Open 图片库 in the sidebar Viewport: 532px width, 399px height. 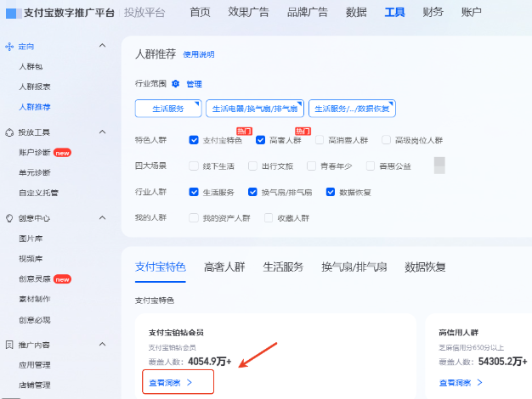31,239
